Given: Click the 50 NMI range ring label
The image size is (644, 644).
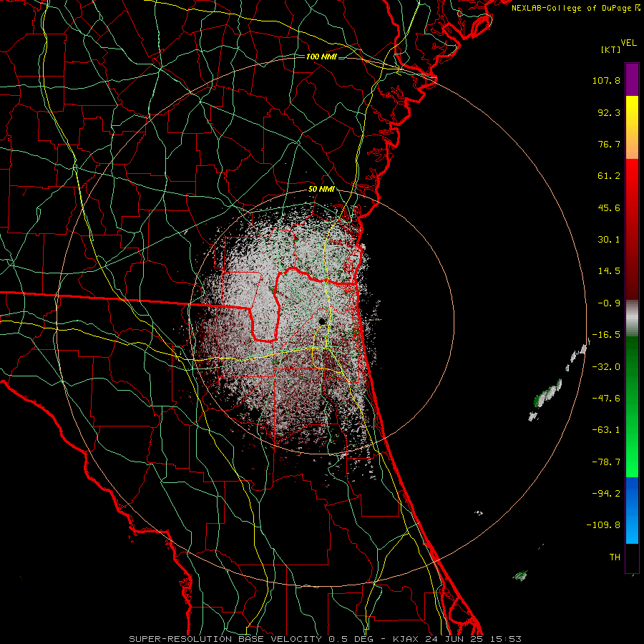Looking at the screenshot, I should (x=321, y=190).
